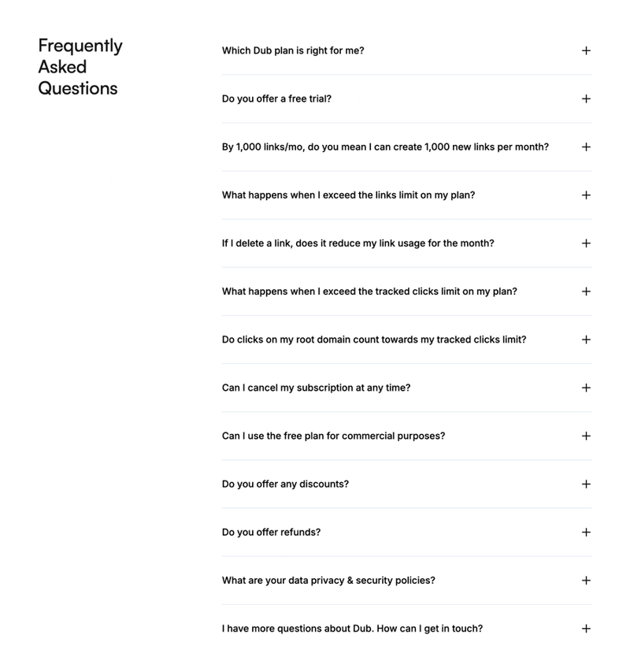Click the plus icon beside the discounts question
The width and height of the screenshot is (630, 672).
coord(586,484)
